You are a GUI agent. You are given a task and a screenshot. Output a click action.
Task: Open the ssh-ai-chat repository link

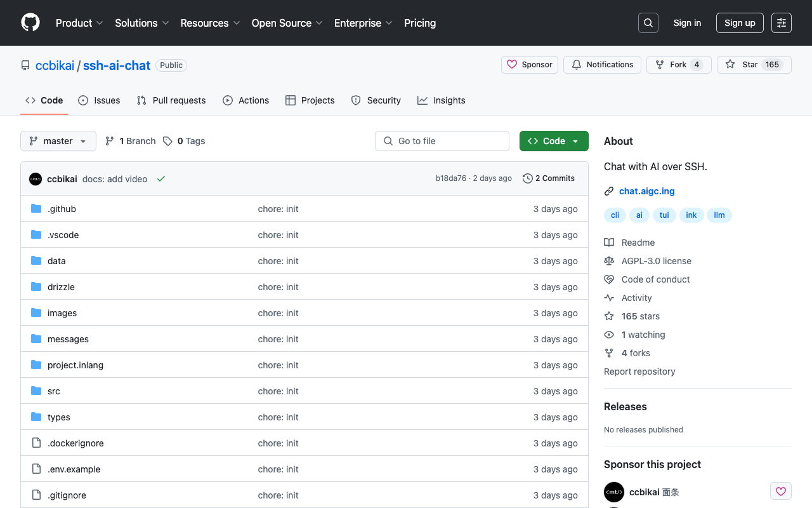pyautogui.click(x=117, y=65)
